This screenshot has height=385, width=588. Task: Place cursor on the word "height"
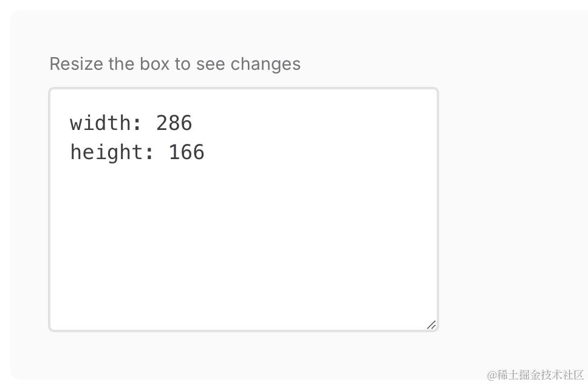(x=106, y=152)
